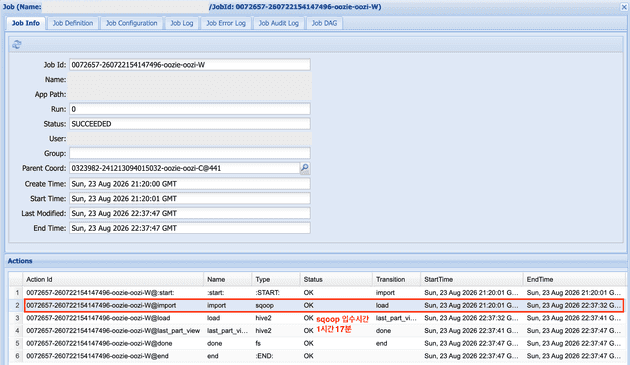Sort by Transition column header
The image size is (630, 365).
click(397, 279)
